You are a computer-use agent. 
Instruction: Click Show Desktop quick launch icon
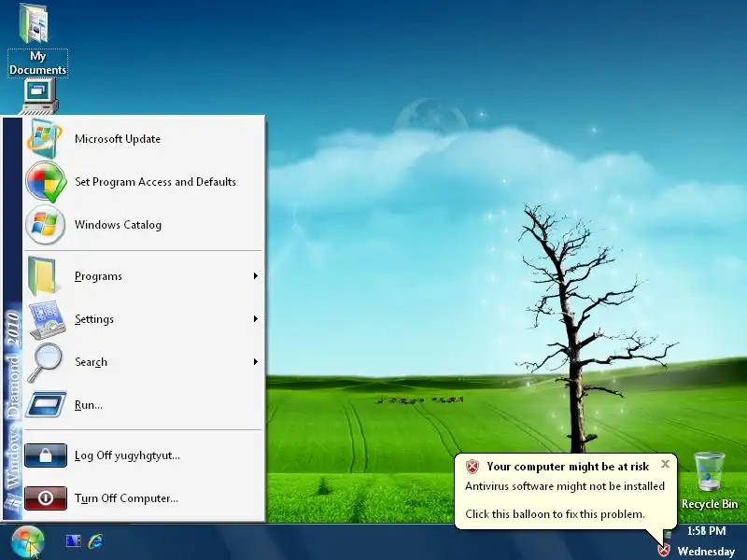pyautogui.click(x=73, y=541)
